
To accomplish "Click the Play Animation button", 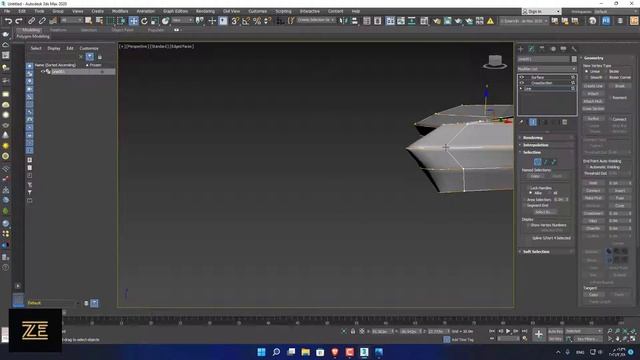I will [x=508, y=331].
